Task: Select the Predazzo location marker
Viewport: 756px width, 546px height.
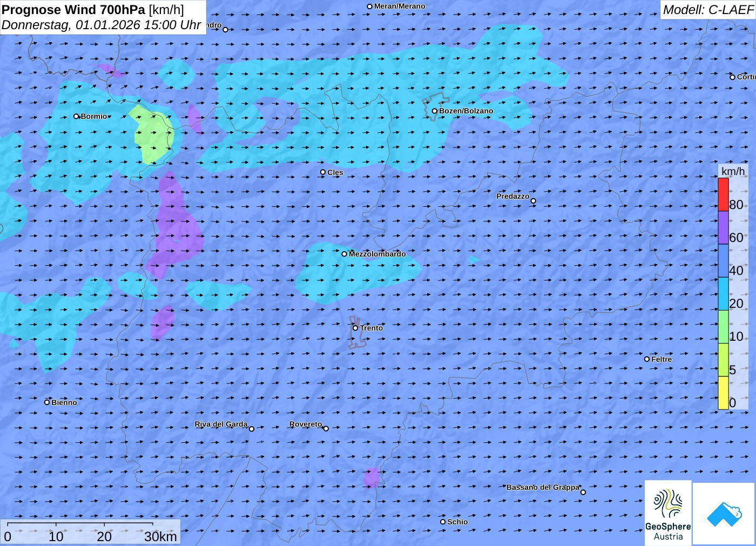Action: tap(533, 201)
